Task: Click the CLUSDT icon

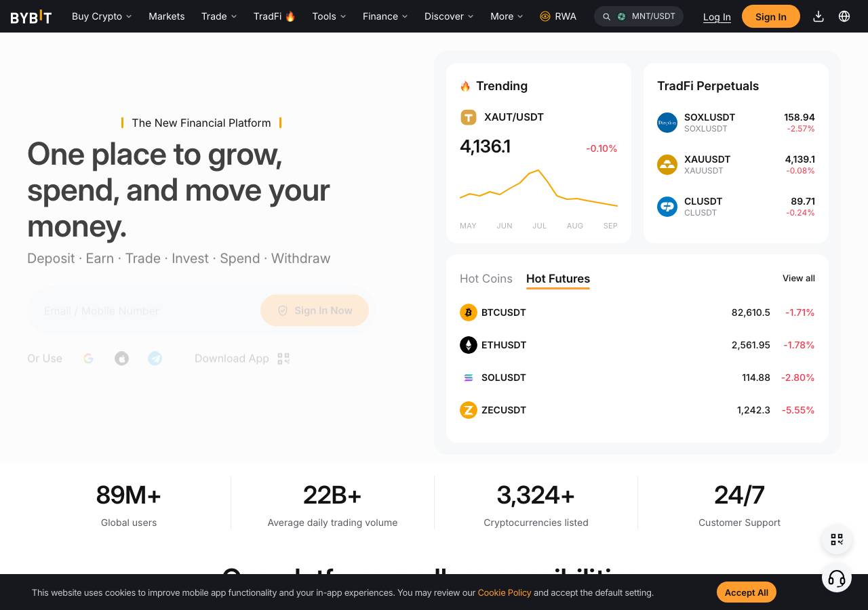Action: click(x=667, y=207)
